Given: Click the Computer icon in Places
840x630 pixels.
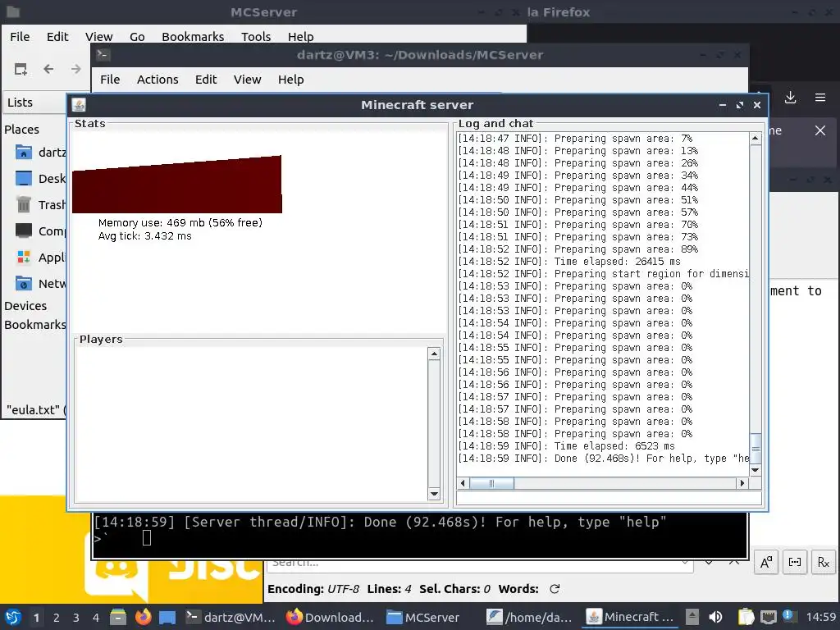Looking at the screenshot, I should [x=24, y=231].
